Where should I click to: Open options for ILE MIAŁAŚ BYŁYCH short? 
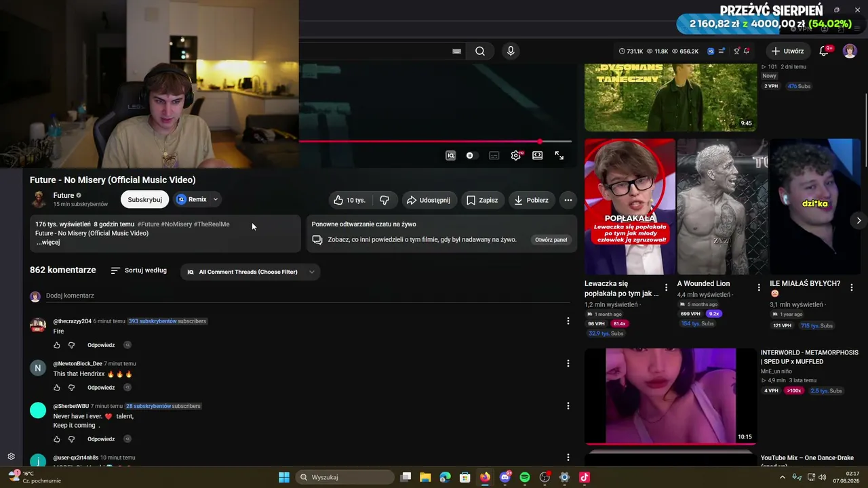[851, 287]
